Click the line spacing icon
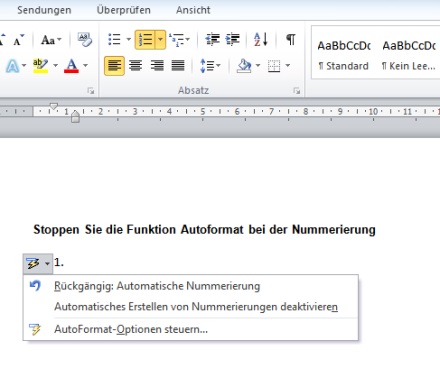This screenshot has width=440, height=387. pos(207,66)
